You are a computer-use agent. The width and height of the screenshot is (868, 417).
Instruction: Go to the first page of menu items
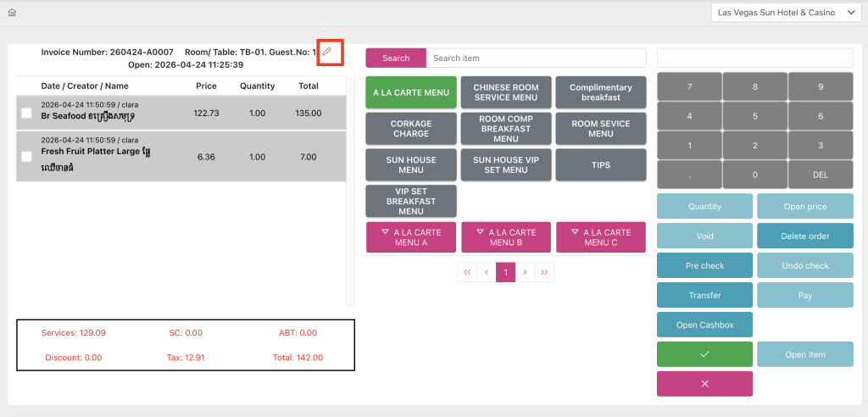pos(467,272)
